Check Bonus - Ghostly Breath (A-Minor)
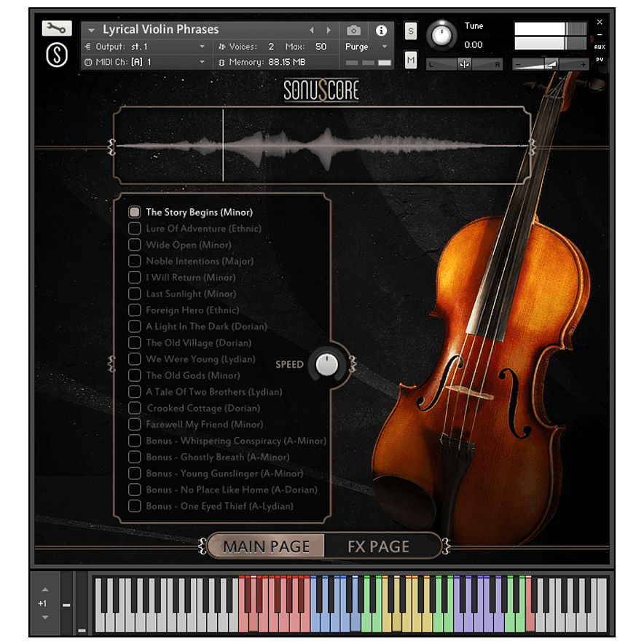644x644 pixels. tap(134, 457)
